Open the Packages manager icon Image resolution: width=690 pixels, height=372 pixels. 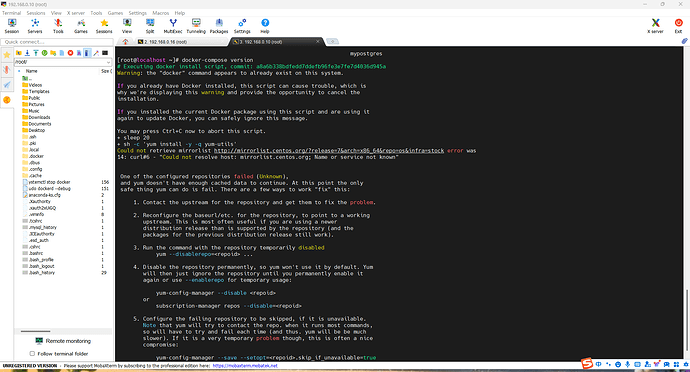coord(219,26)
